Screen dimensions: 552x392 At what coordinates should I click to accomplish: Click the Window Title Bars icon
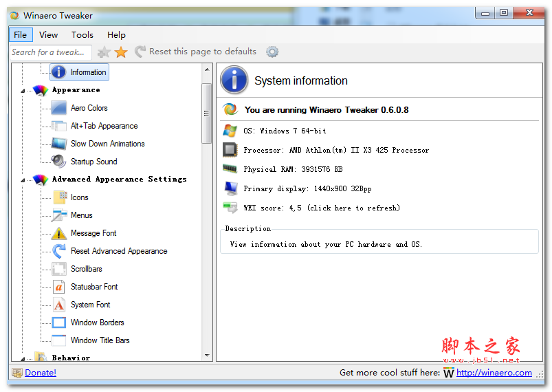(59, 340)
